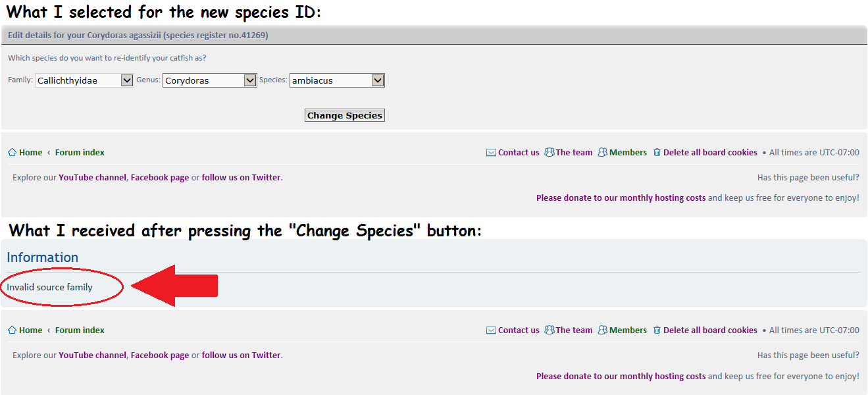
Task: Open the upper YouTube channel link
Action: (x=92, y=177)
